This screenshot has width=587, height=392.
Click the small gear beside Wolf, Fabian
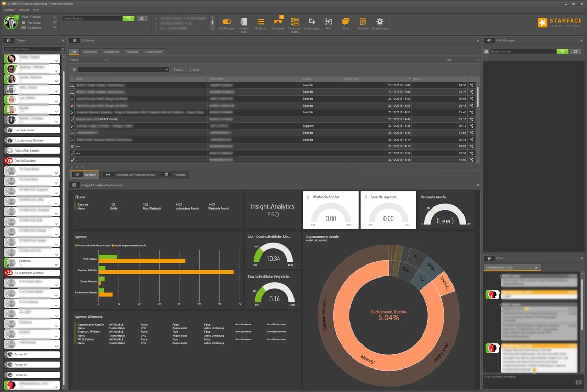pyautogui.click(x=54, y=17)
